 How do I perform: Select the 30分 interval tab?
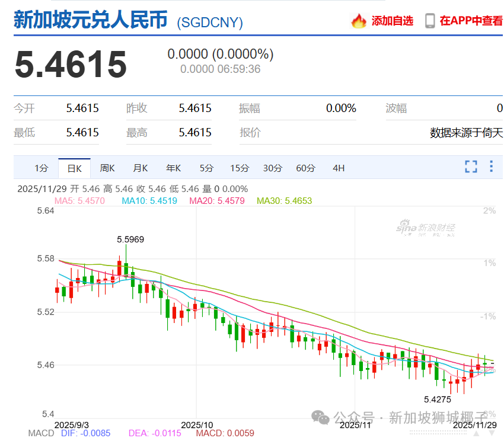tap(273, 168)
